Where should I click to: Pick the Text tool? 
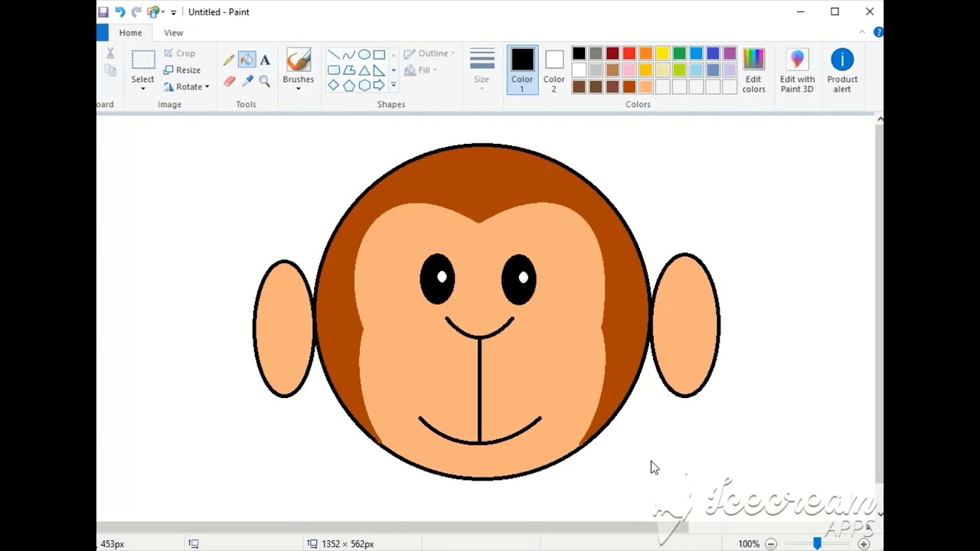(265, 60)
